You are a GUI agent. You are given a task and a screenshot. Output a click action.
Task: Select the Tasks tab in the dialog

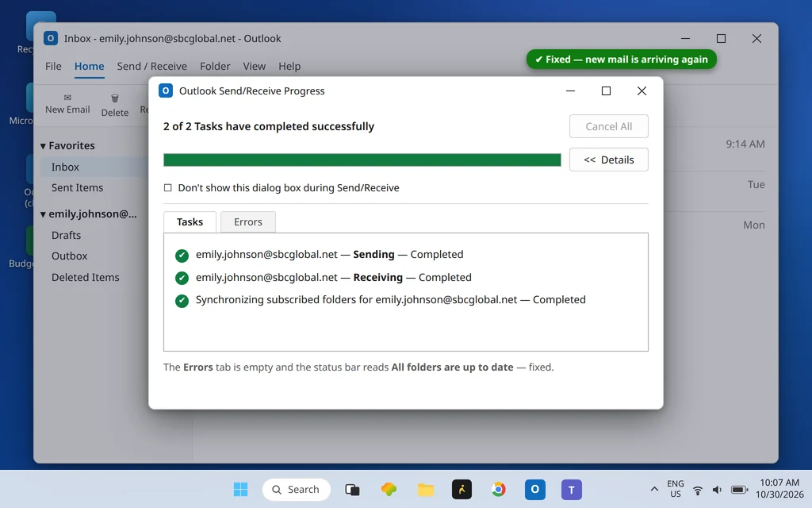[190, 222]
